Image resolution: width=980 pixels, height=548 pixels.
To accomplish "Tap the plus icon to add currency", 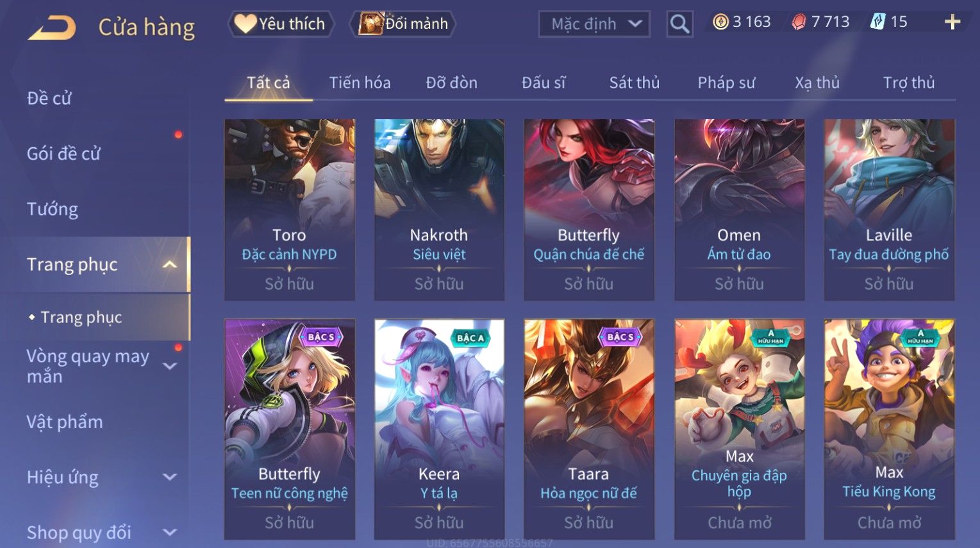I will [952, 22].
